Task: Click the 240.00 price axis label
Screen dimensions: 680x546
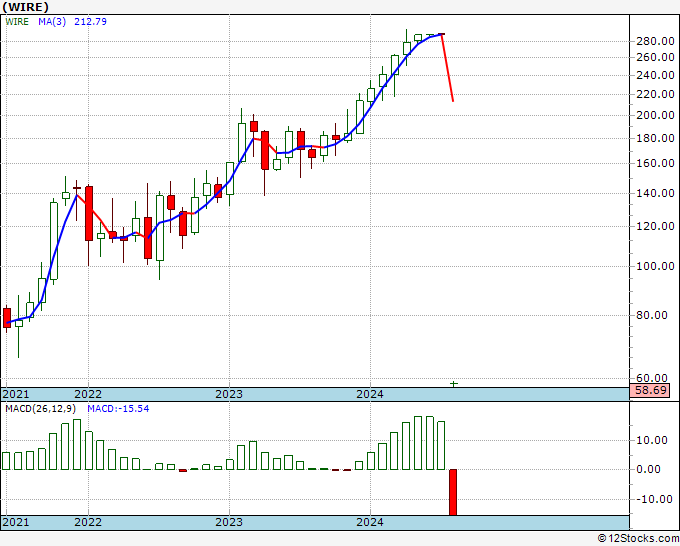Action: point(655,75)
